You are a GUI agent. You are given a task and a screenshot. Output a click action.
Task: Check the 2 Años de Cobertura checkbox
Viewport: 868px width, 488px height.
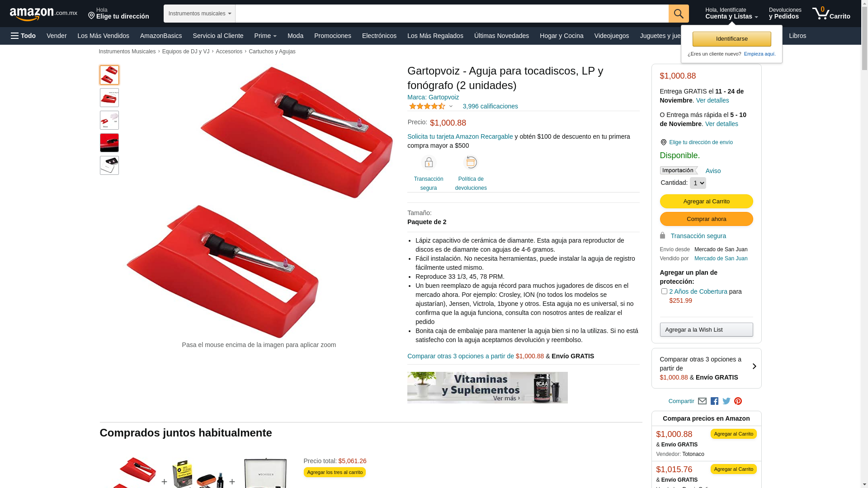[x=664, y=291]
